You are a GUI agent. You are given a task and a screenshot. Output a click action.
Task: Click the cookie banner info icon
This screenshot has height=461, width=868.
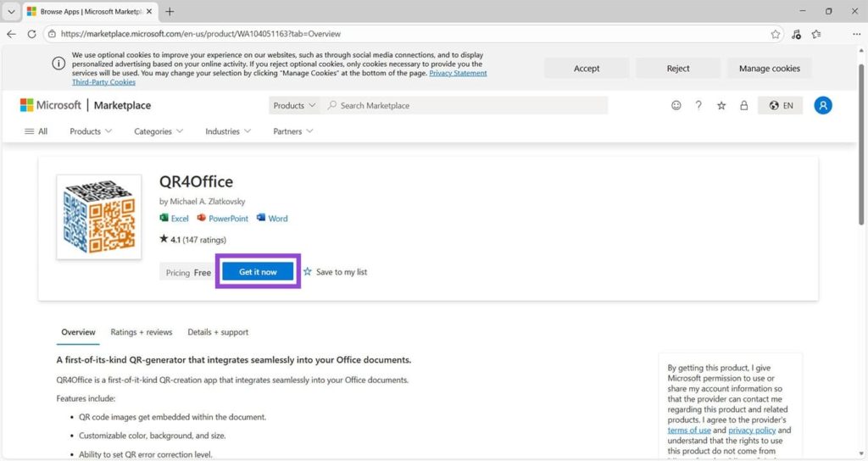click(58, 63)
